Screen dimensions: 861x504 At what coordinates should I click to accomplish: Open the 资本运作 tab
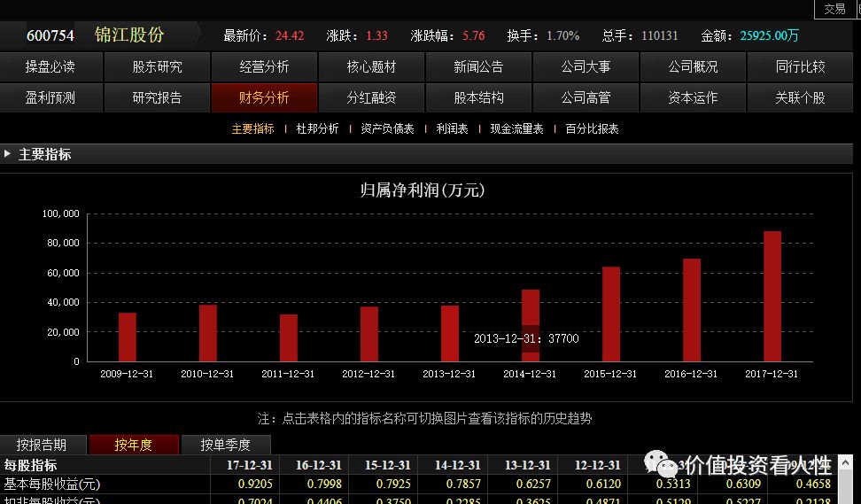693,97
